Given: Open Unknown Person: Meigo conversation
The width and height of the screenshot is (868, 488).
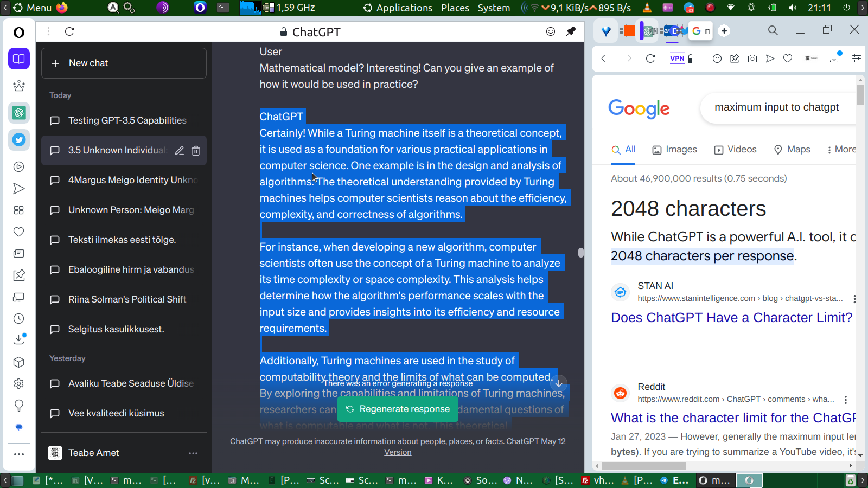Looking at the screenshot, I should tap(124, 210).
